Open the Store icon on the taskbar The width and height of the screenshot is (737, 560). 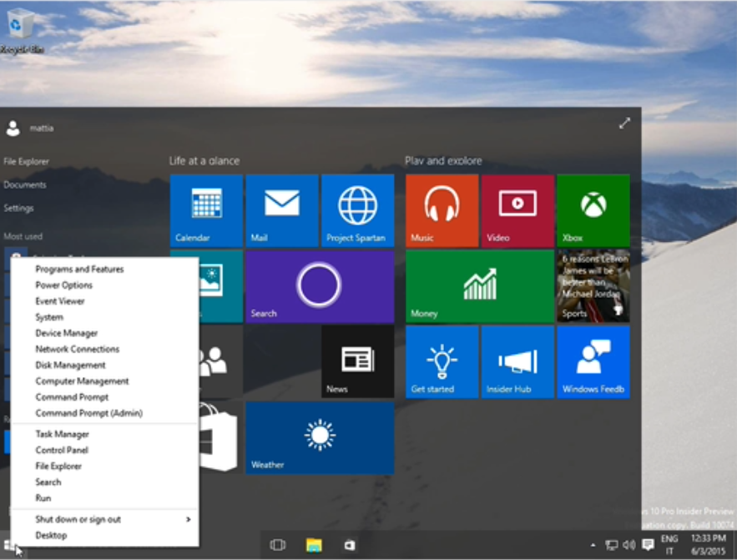point(350,545)
